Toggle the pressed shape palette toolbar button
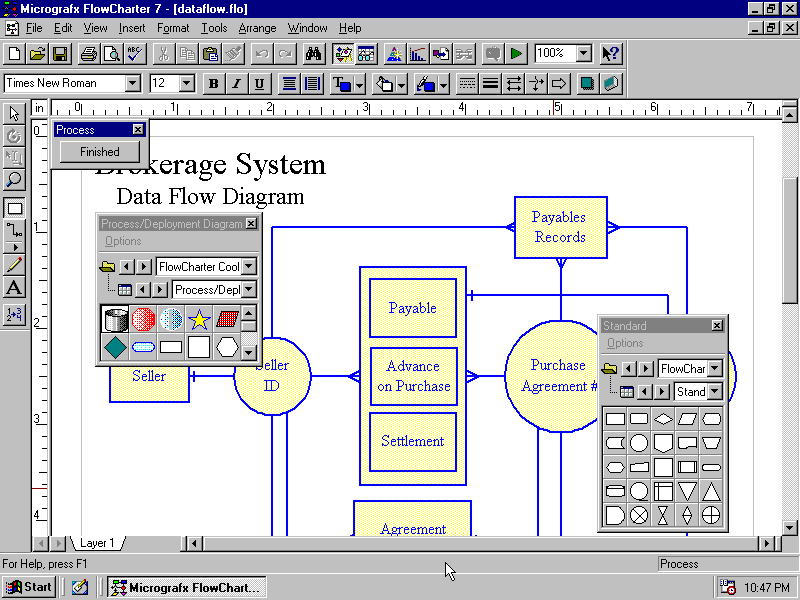 (x=343, y=54)
